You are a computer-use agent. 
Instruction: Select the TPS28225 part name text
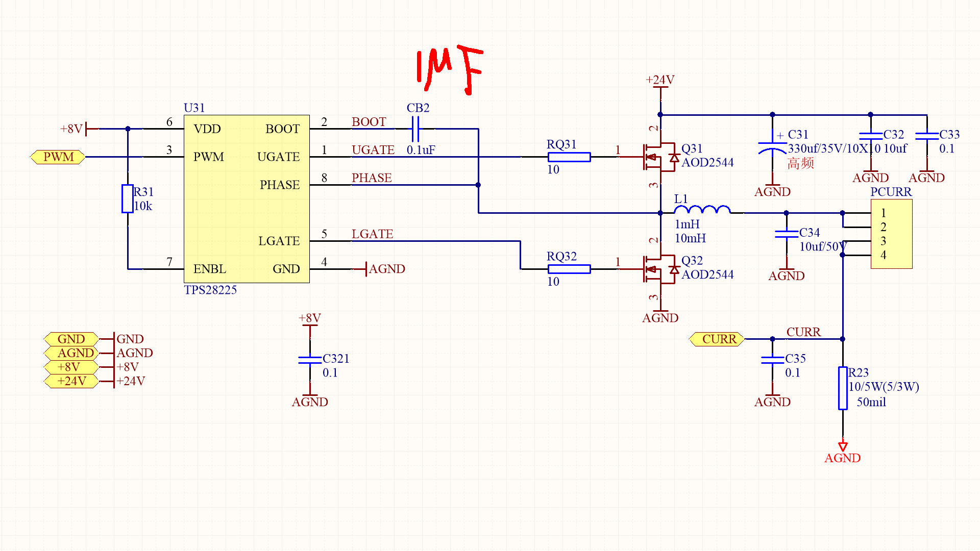[x=210, y=290]
